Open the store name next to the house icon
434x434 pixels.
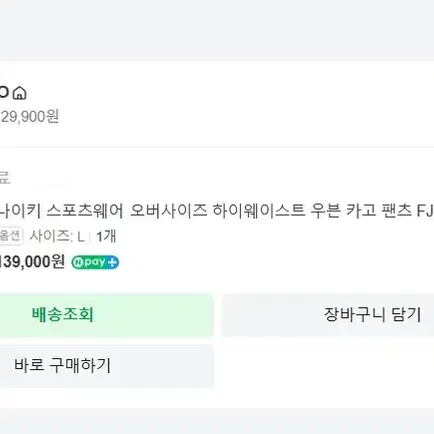click(x=4, y=92)
